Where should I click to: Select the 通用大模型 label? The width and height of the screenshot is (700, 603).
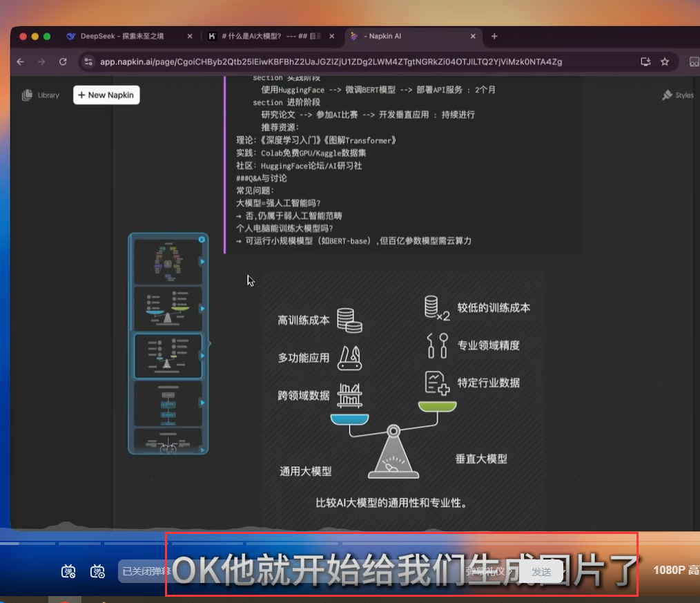click(306, 471)
